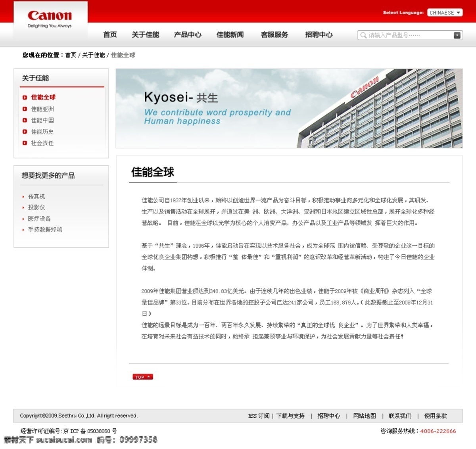Screen dimensions: 476x449
Task: Open the 传真机 product link
Action: click(x=36, y=196)
